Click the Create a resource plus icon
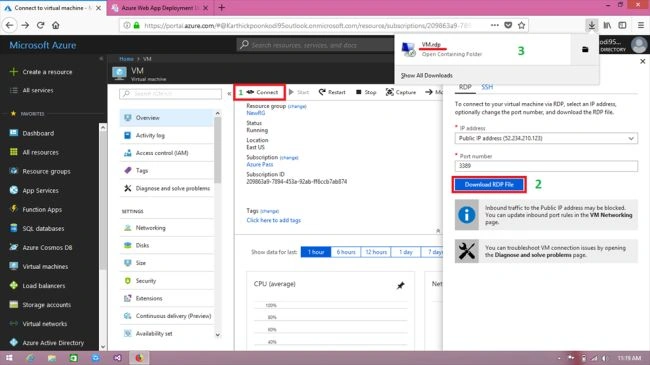The height and width of the screenshot is (365, 650). click(x=13, y=72)
